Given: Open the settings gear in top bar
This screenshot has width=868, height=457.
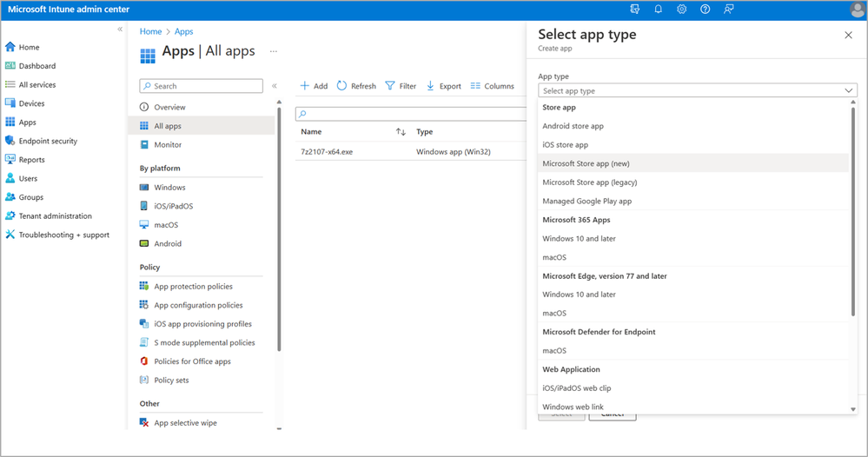Looking at the screenshot, I should pos(681,9).
